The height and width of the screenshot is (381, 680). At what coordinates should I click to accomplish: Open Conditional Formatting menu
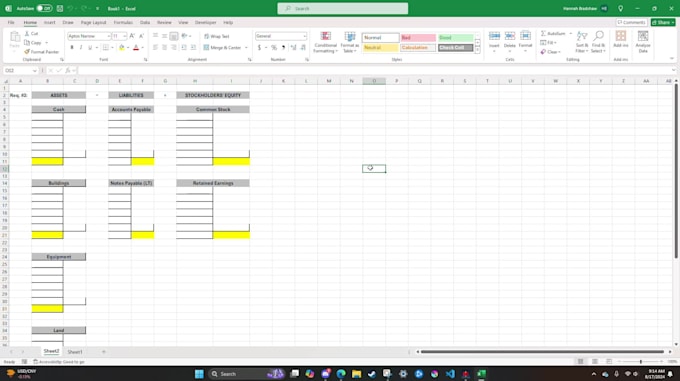[325, 42]
